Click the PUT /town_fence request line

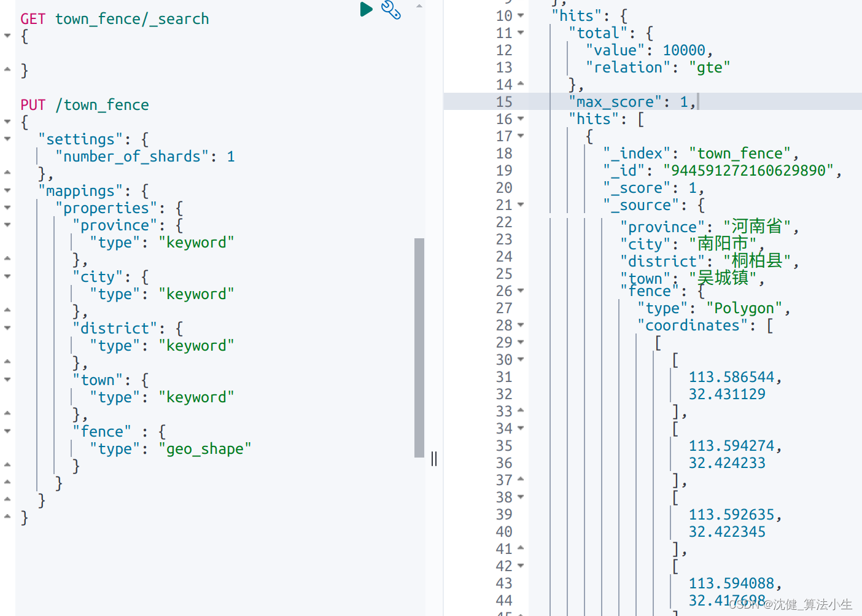pos(85,105)
